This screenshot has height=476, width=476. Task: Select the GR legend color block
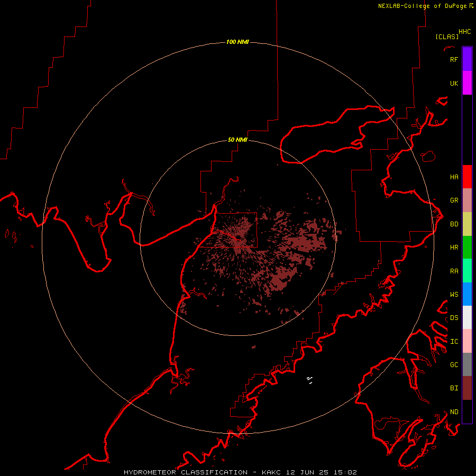click(467, 200)
